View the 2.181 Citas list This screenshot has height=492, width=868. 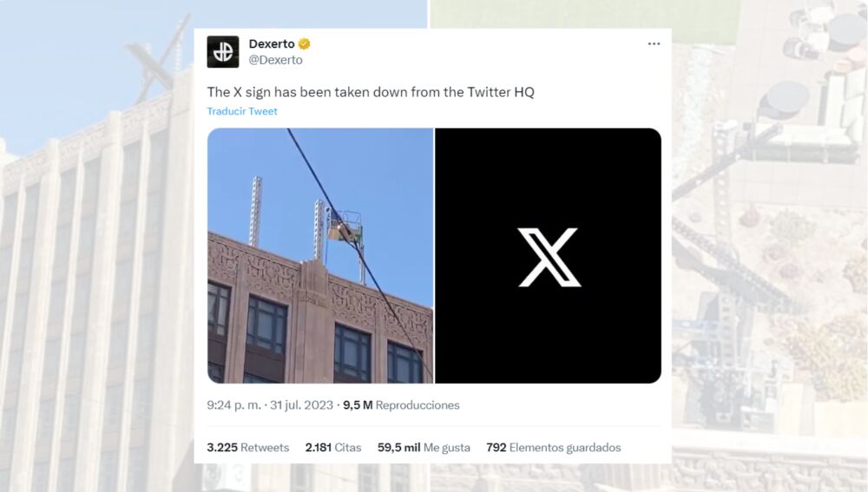[x=333, y=447]
